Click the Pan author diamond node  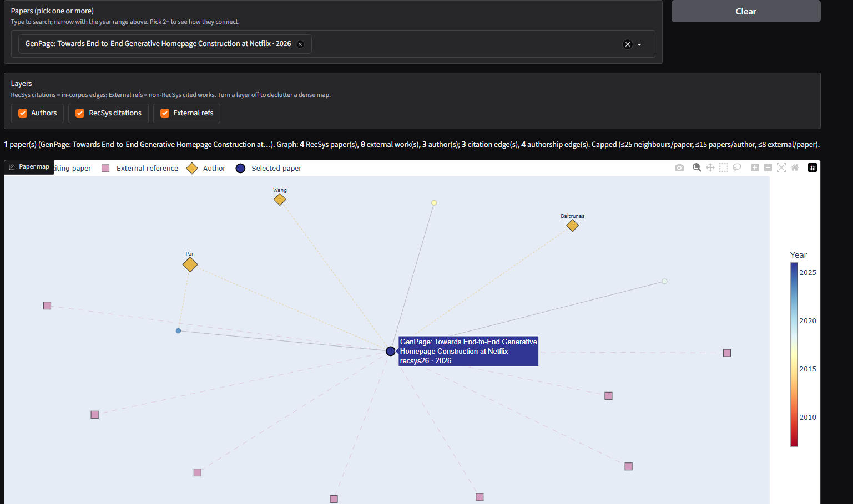[x=190, y=264]
